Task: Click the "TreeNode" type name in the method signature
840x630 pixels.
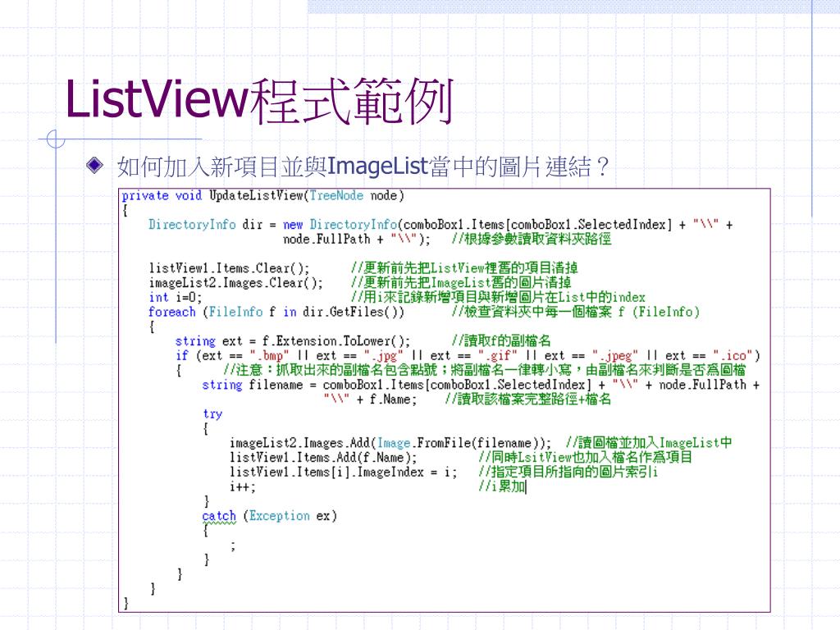Action: (x=336, y=195)
